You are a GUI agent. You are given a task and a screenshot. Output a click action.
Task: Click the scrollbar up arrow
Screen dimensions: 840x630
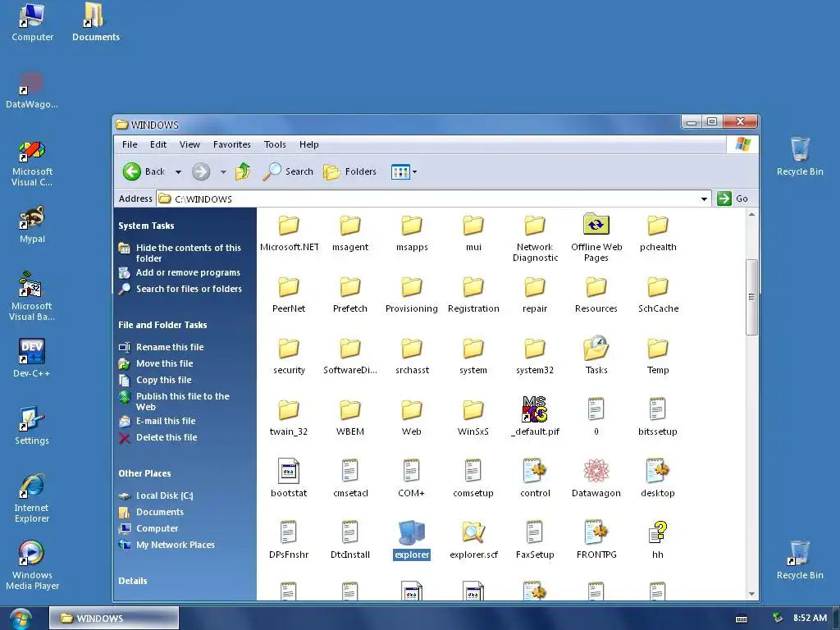point(751,214)
